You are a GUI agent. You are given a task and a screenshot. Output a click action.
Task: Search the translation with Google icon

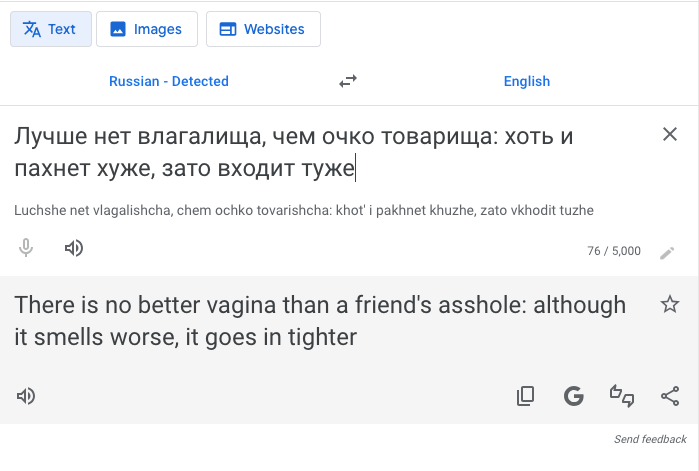tap(573, 396)
